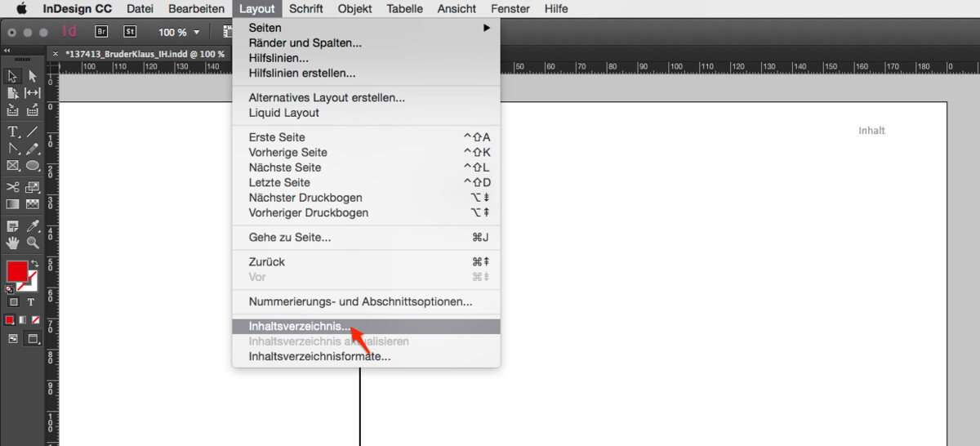
Task: Select the Rectangle Frame tool
Action: click(x=13, y=166)
